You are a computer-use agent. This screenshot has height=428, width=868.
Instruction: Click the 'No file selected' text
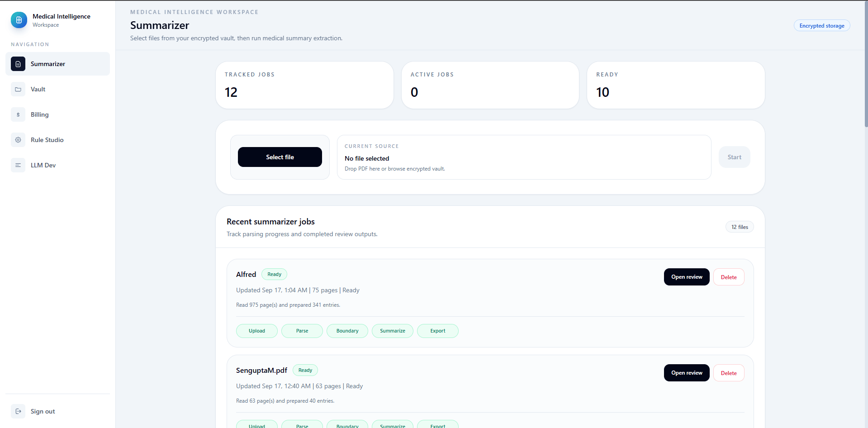click(367, 158)
